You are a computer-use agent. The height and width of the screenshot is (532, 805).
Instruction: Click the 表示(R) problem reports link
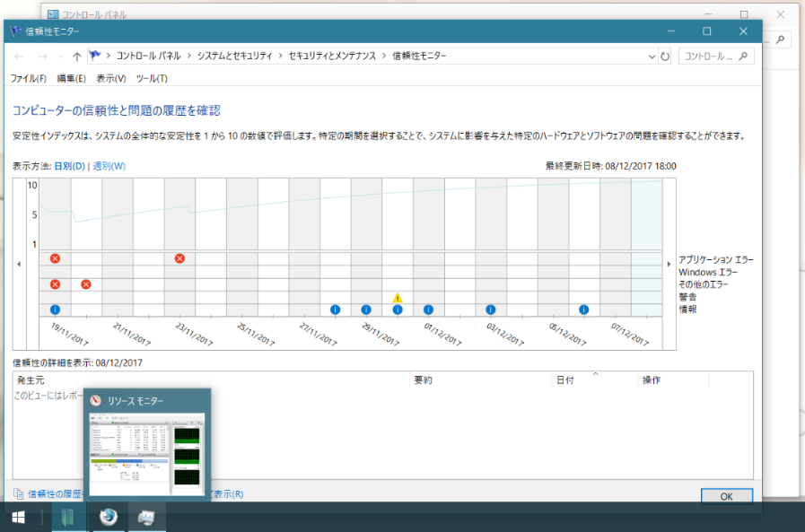click(x=228, y=494)
